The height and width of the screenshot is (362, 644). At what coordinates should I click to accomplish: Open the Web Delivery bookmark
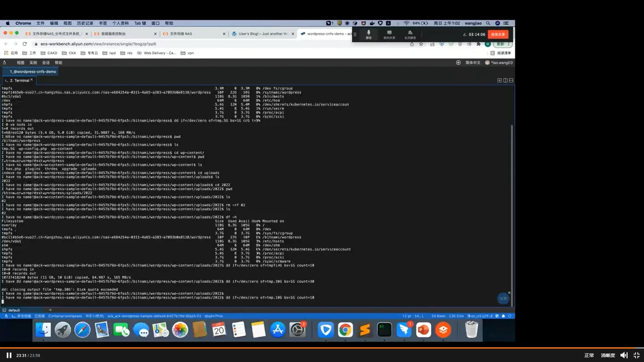coord(156,53)
